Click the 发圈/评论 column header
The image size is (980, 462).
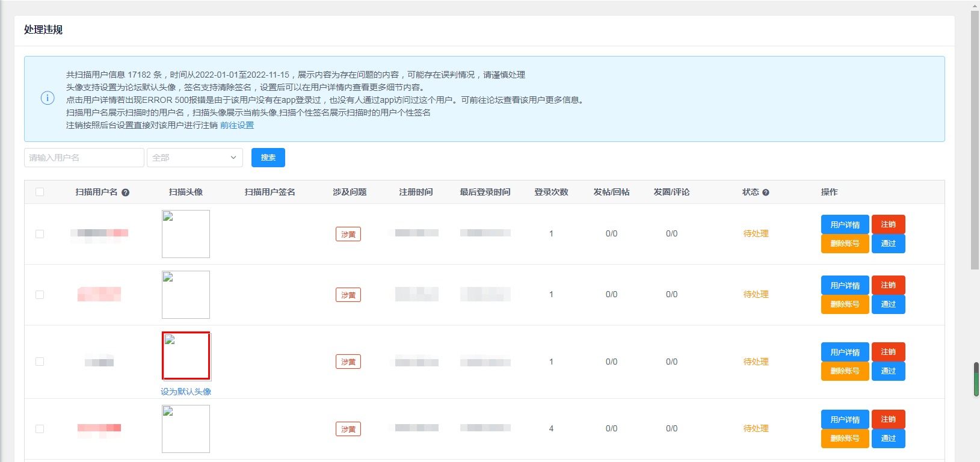coord(671,192)
